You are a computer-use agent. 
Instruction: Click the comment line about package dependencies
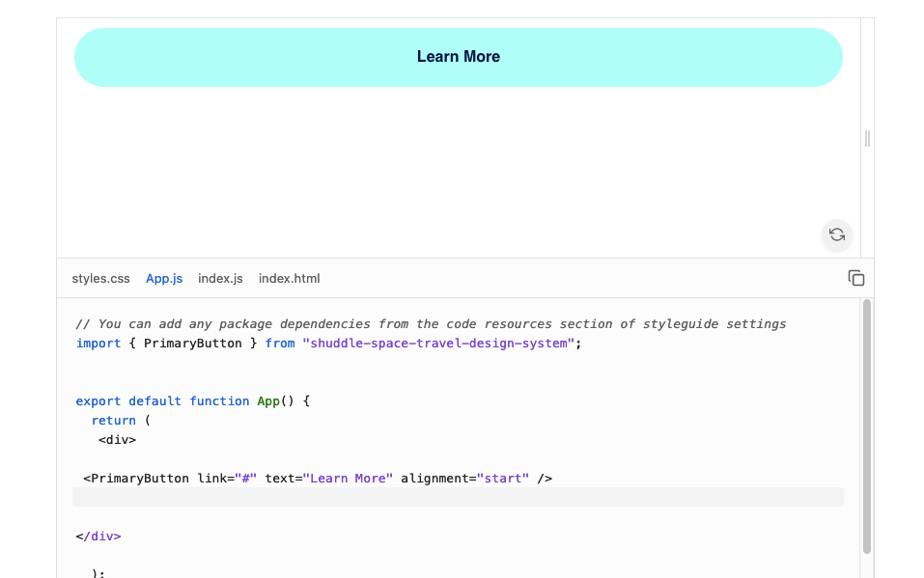click(431, 324)
